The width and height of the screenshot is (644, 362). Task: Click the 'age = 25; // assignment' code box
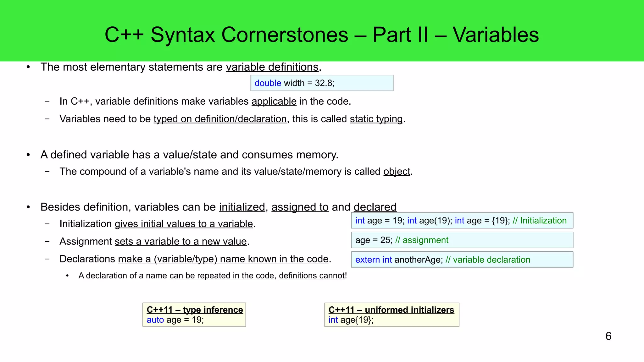coord(462,240)
